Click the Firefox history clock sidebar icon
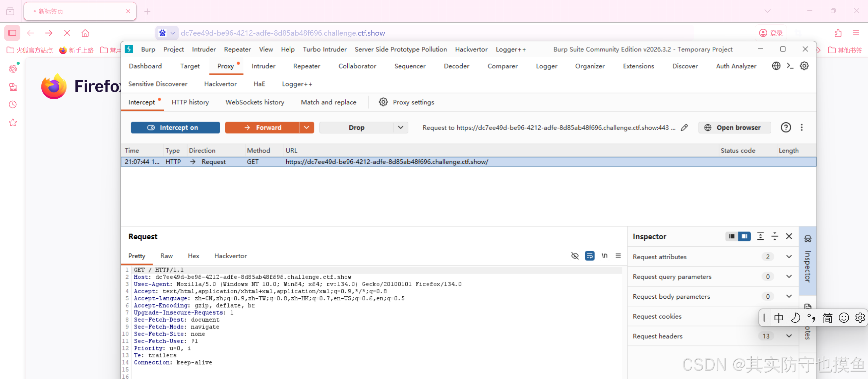Image resolution: width=868 pixels, height=379 pixels. click(13, 104)
